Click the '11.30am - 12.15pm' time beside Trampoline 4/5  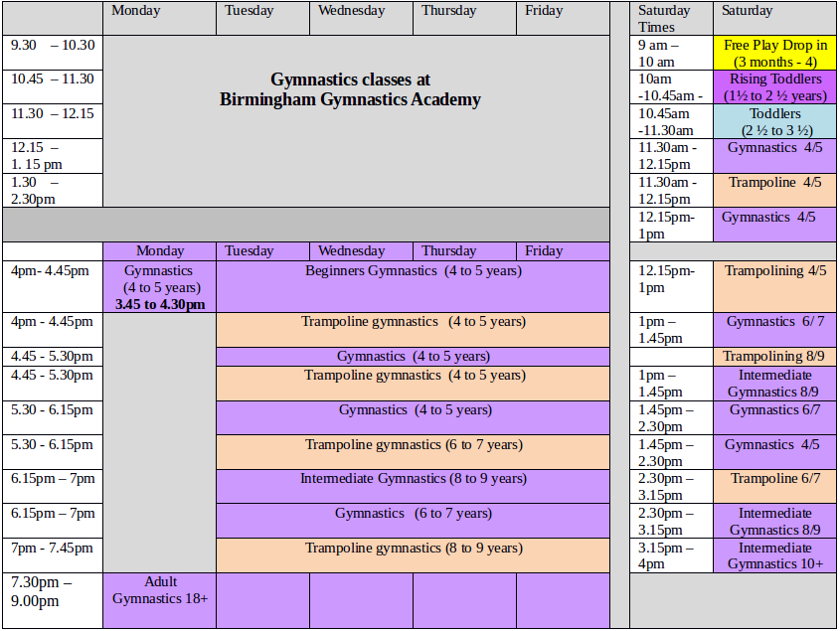pos(671,190)
